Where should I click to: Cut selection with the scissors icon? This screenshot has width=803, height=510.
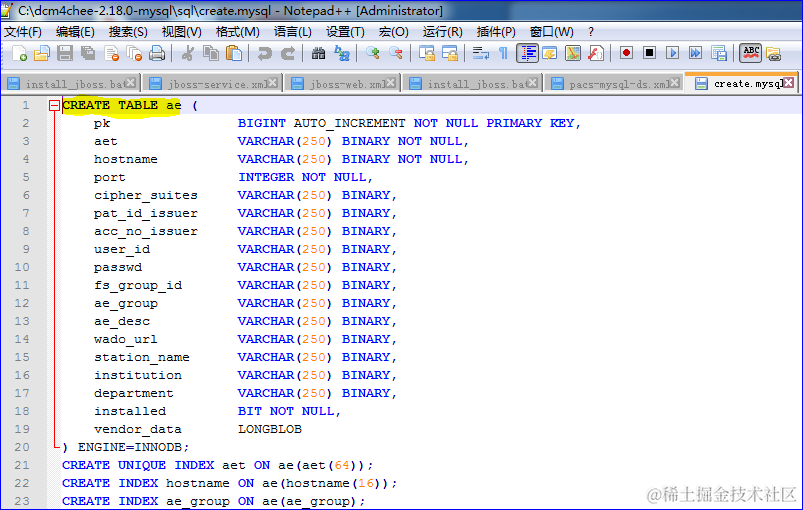pyautogui.click(x=187, y=53)
